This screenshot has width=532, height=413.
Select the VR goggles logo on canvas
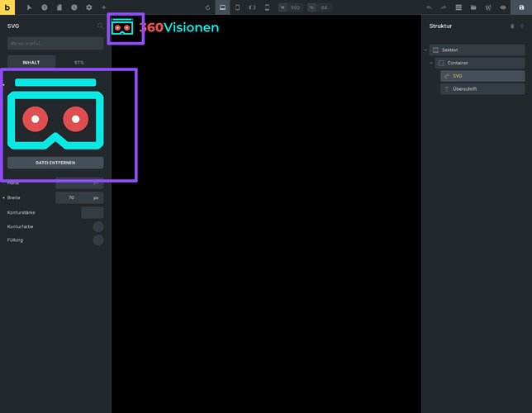(x=122, y=26)
